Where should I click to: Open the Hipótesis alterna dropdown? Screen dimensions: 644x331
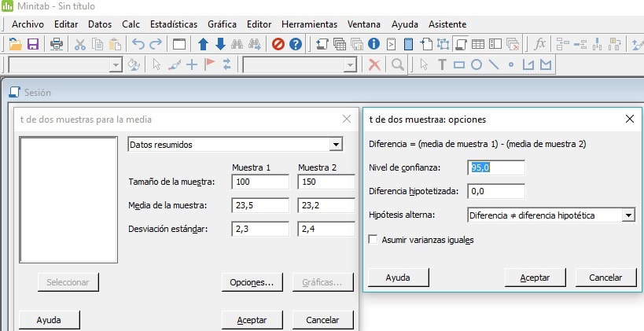click(627, 215)
